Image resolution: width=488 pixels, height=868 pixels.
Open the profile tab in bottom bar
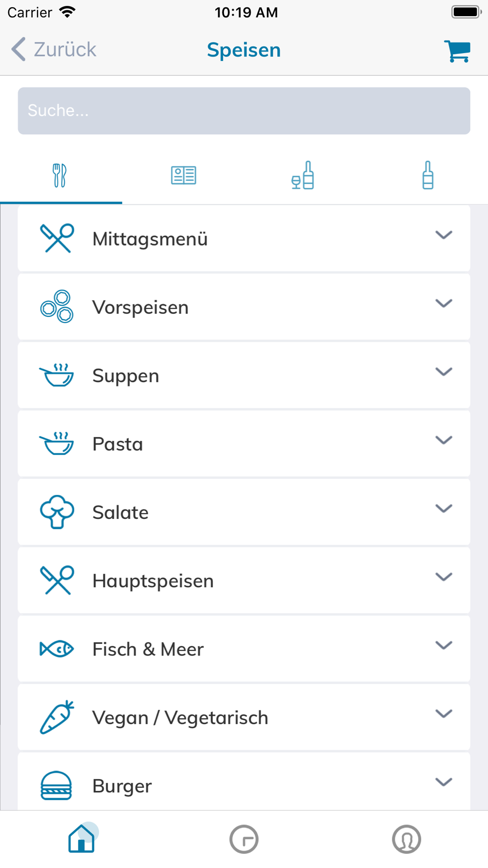tap(407, 839)
